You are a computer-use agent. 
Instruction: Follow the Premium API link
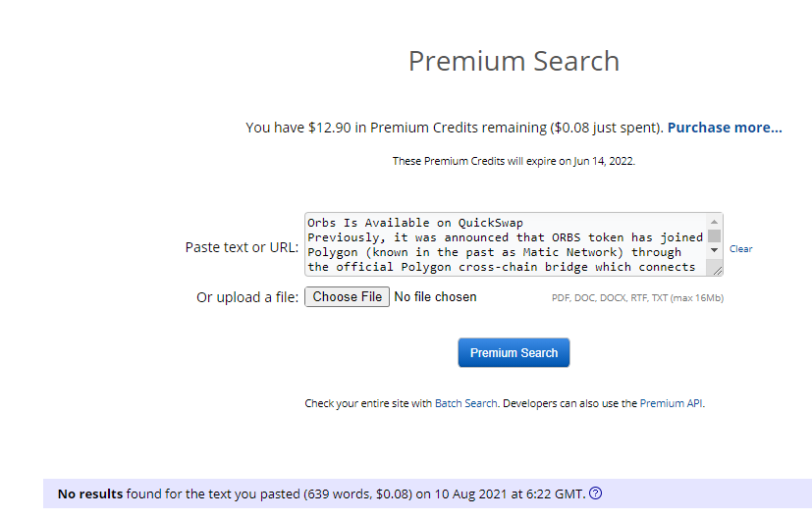[672, 403]
